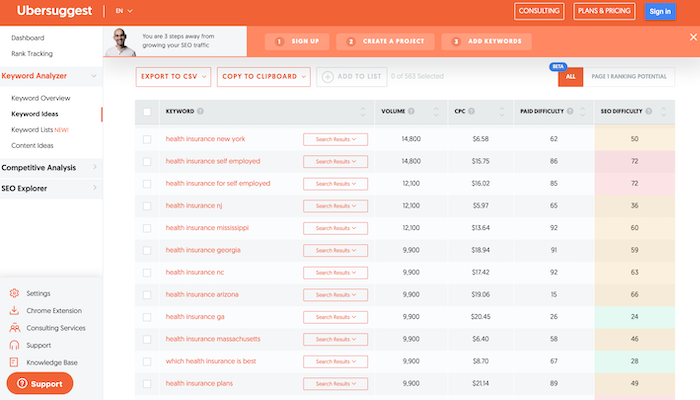Screen dimensions: 700x400
Task: Open the health insurance georgia keyword link
Action: point(203,250)
